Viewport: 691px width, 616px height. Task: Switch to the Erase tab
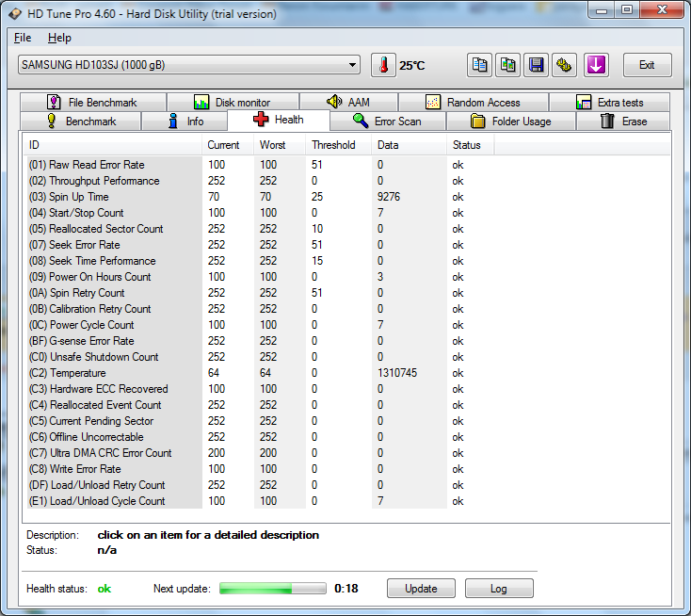coord(623,122)
